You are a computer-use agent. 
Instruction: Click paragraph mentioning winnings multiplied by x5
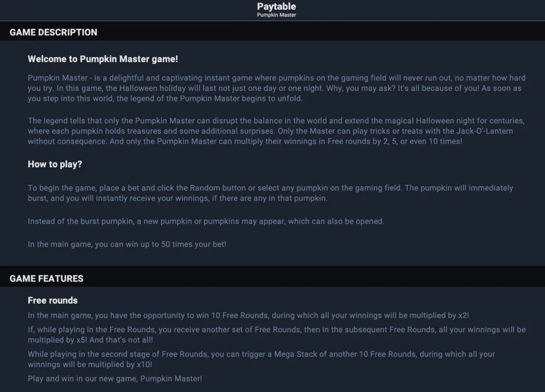[277, 335]
